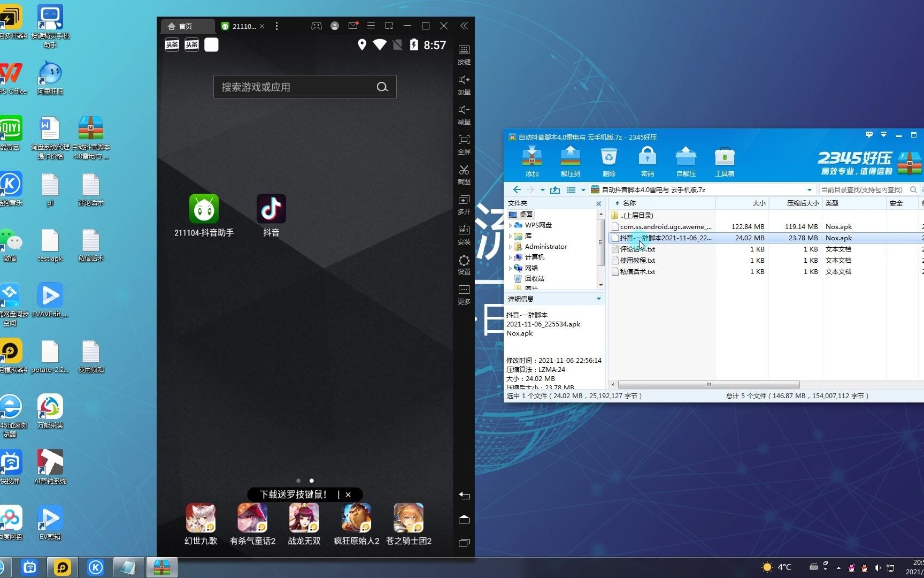The height and width of the screenshot is (578, 924).
Task: Click 解压到 extract-to button in 2345好压
Action: [x=571, y=162]
